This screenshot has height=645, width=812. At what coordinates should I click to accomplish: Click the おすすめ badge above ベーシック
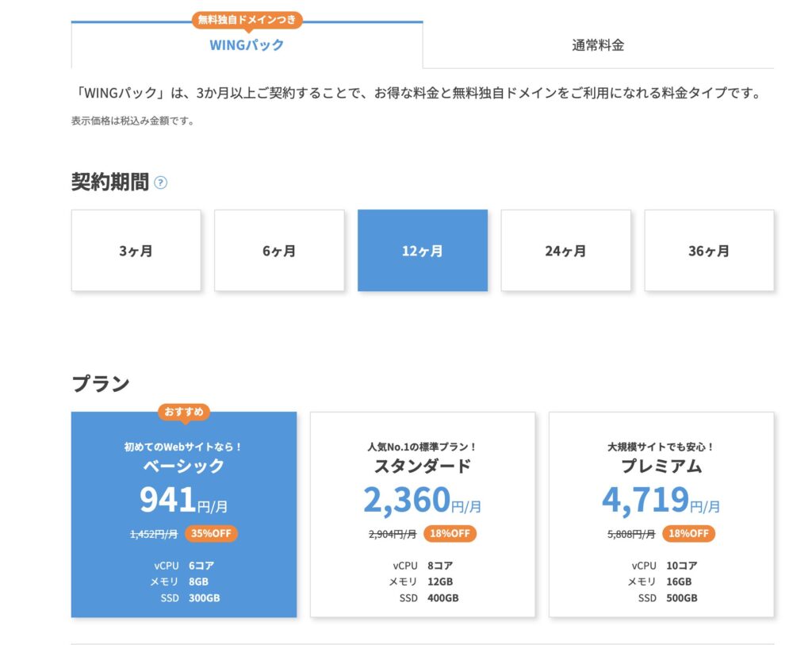coord(184,412)
